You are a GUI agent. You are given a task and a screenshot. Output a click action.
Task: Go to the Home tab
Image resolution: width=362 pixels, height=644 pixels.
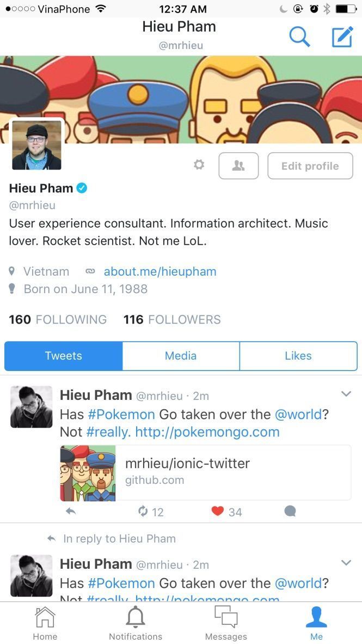click(x=45, y=623)
